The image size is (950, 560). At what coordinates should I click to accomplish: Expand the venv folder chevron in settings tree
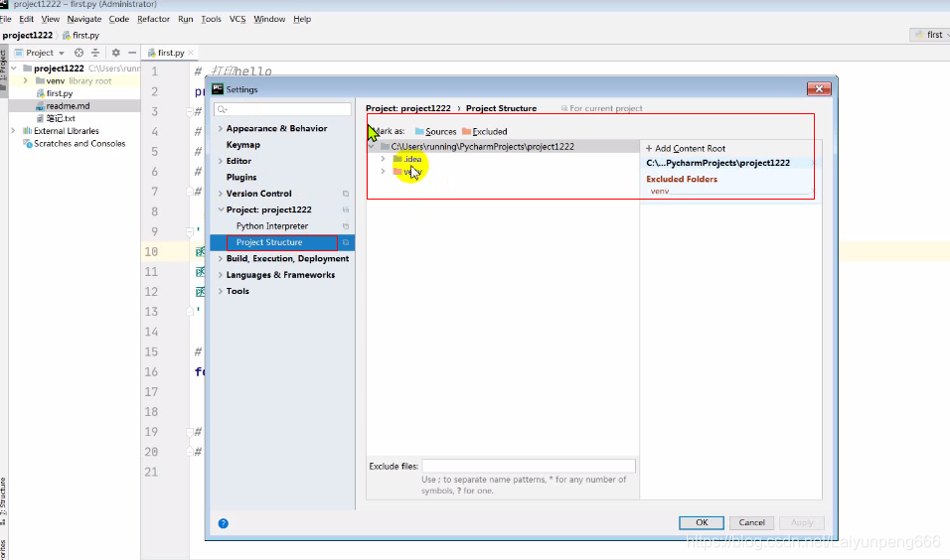383,172
